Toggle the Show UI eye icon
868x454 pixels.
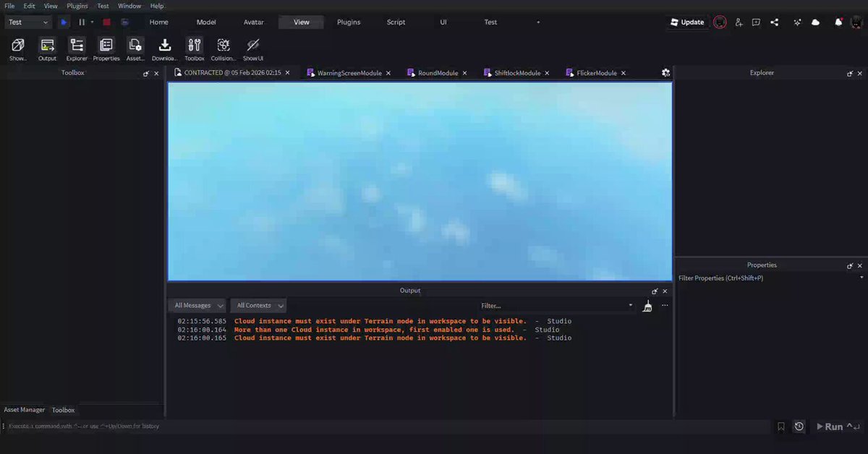(253, 49)
